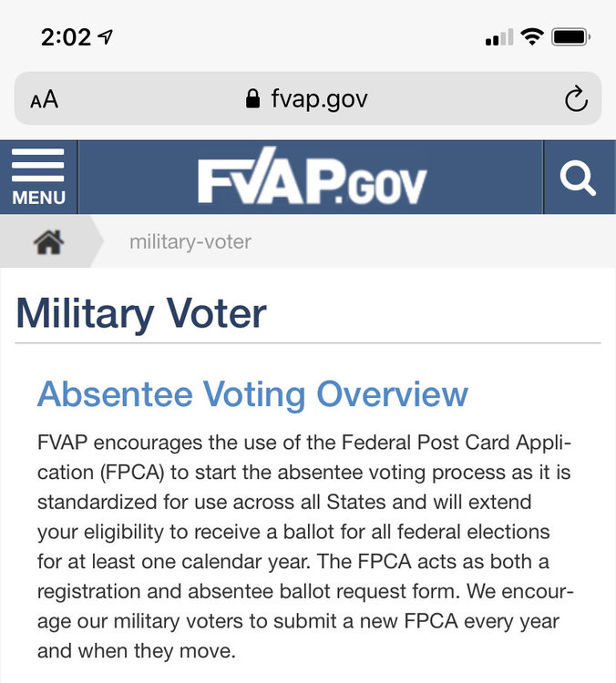Select the military-voter breadcrumb item
Screen dimensions: 616x683
pyautogui.click(x=190, y=241)
